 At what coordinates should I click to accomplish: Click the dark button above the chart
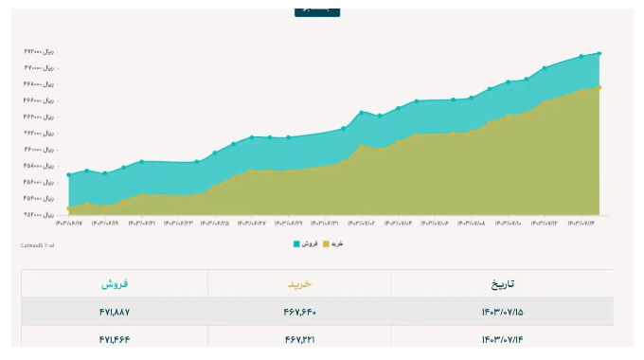[317, 12]
